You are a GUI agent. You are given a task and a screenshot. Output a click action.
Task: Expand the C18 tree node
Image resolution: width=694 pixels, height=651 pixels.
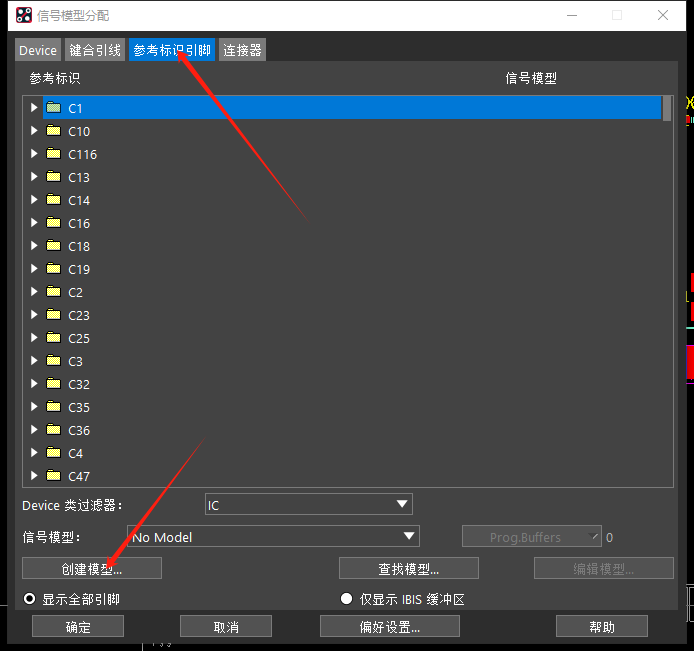[34, 246]
